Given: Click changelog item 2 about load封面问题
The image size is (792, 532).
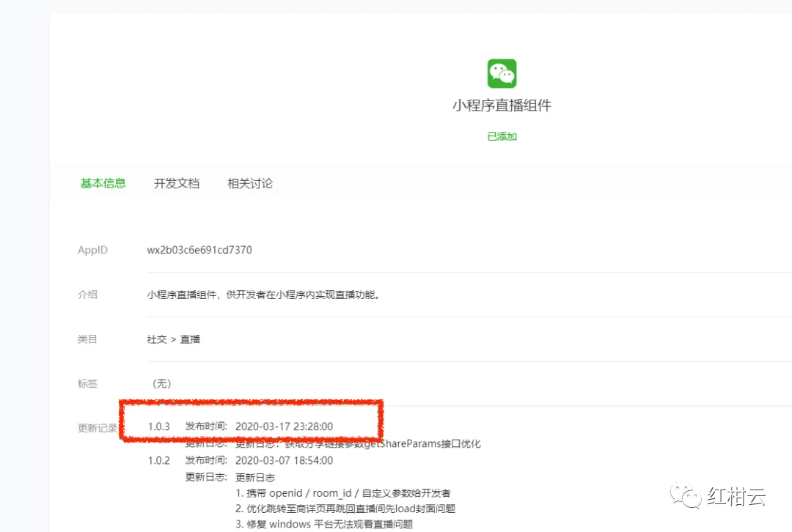Looking at the screenshot, I should pyautogui.click(x=345, y=509).
